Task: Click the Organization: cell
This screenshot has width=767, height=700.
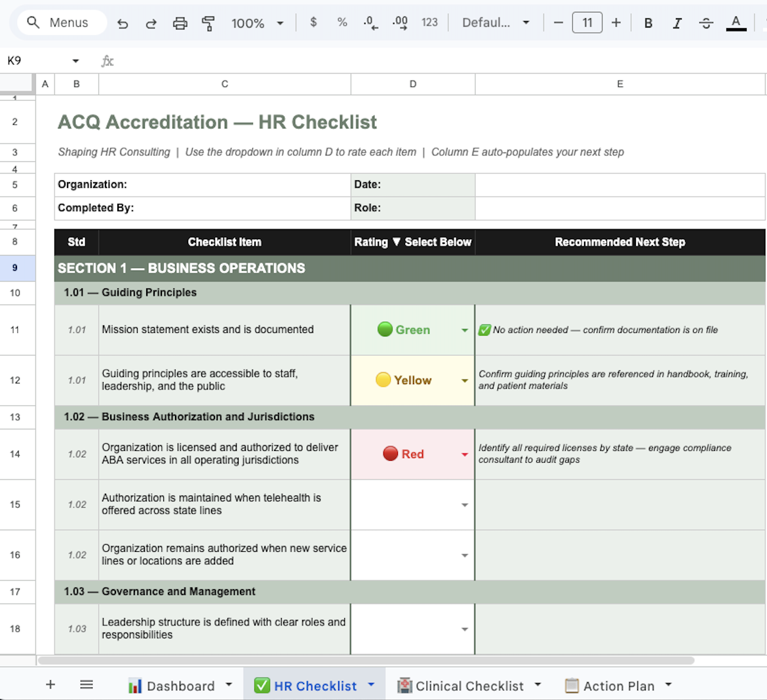Action: point(203,184)
